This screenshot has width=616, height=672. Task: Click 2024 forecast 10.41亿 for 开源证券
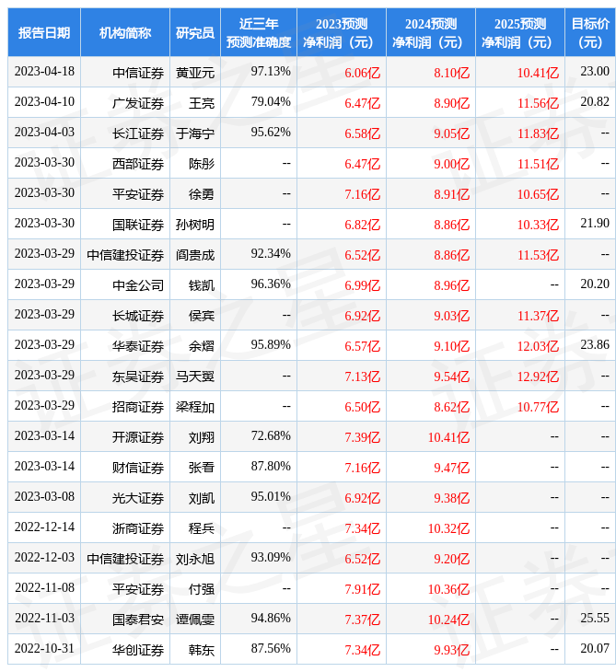448,438
